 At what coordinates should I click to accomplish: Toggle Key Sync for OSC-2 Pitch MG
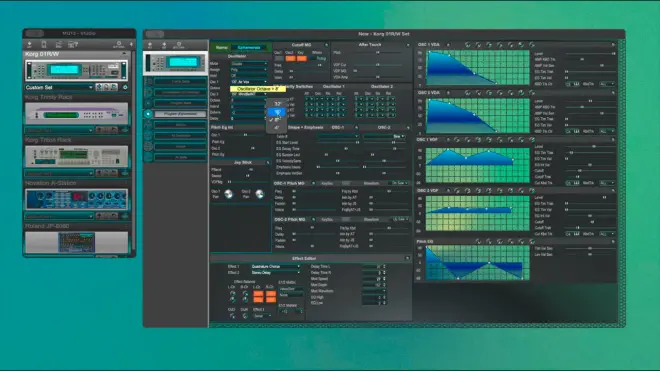click(x=346, y=220)
